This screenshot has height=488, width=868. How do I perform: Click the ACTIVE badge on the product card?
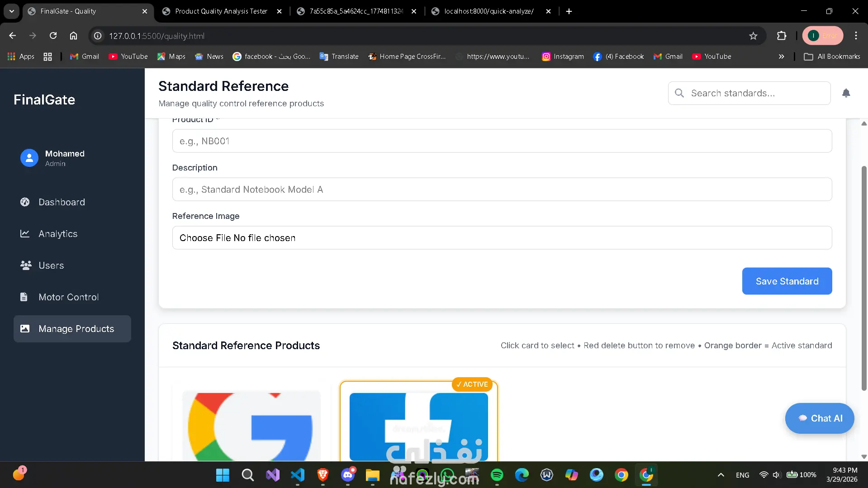coord(472,384)
